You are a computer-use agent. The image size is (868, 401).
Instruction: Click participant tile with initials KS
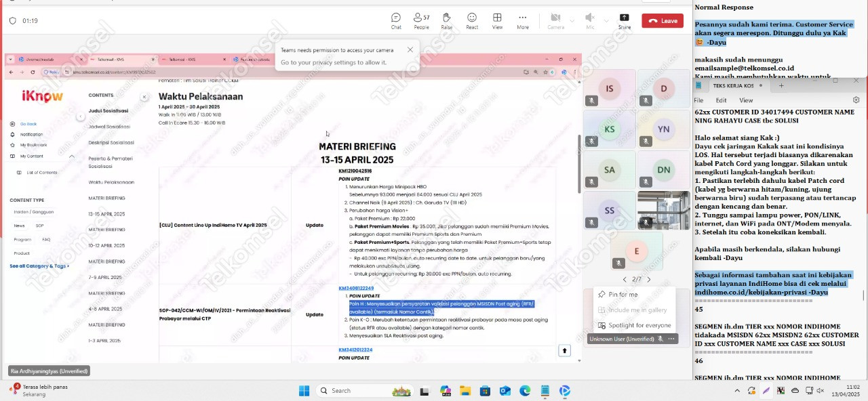click(x=610, y=129)
